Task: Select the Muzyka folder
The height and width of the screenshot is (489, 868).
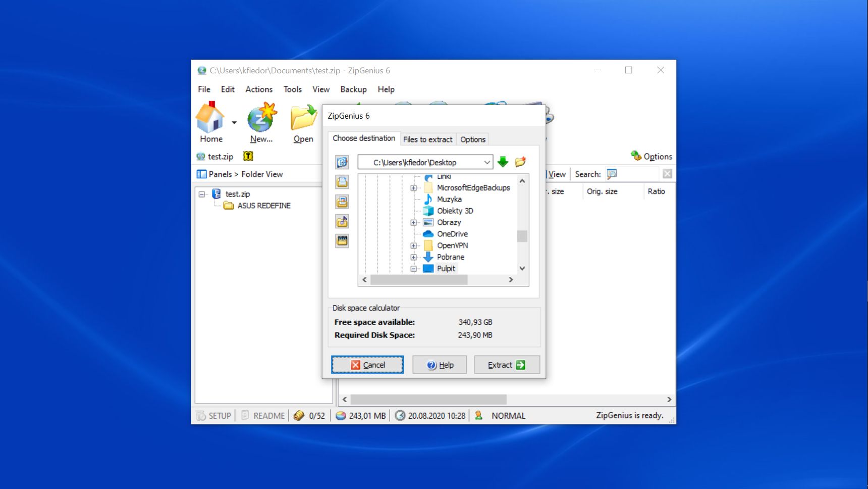Action: [x=449, y=200]
